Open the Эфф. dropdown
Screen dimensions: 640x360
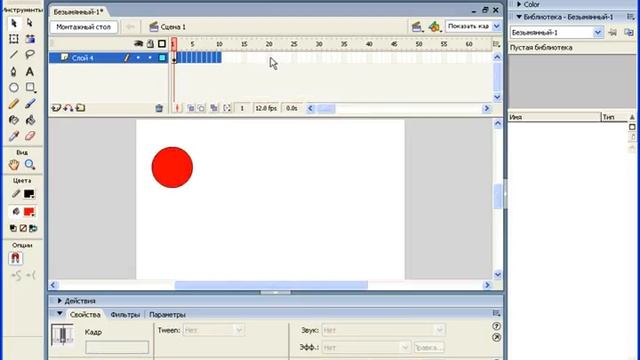366,347
